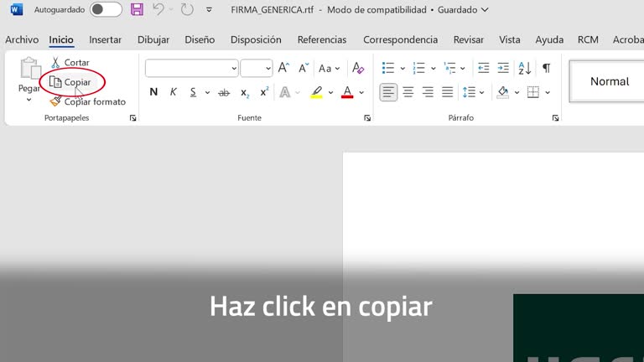Apply multilevel list
The image size is (644, 362).
click(x=449, y=68)
